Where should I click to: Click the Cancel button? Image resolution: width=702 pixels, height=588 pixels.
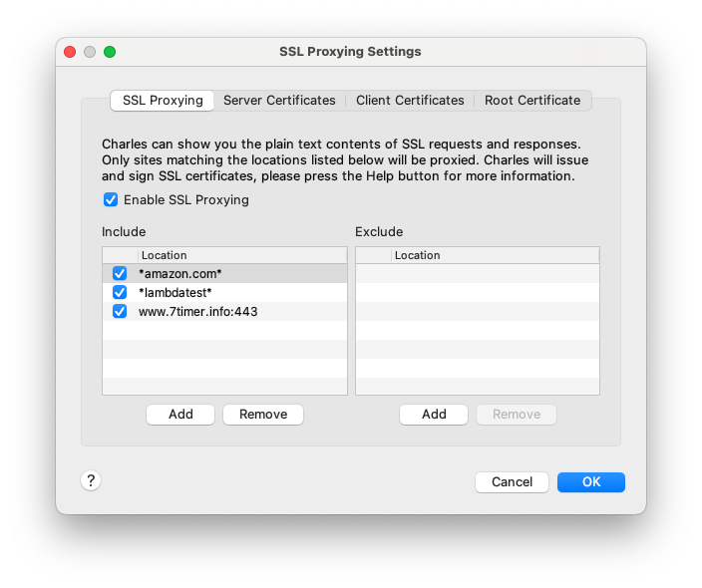512,482
